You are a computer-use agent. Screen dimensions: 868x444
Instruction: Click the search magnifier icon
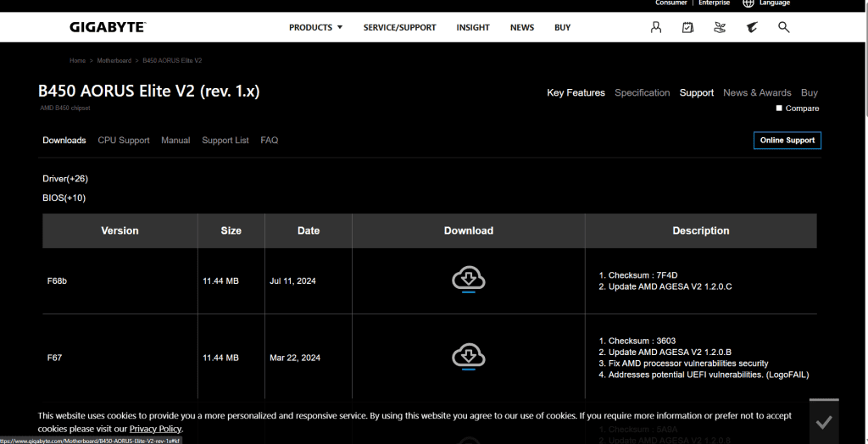pyautogui.click(x=784, y=27)
